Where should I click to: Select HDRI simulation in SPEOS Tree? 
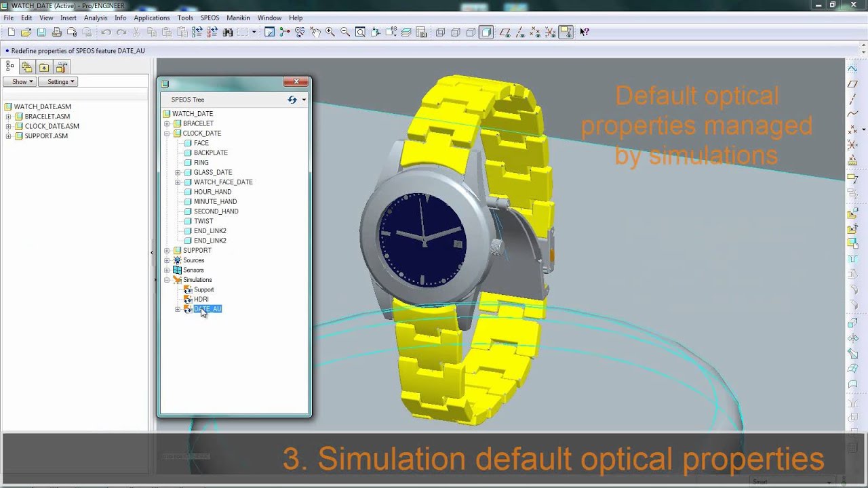pos(201,300)
